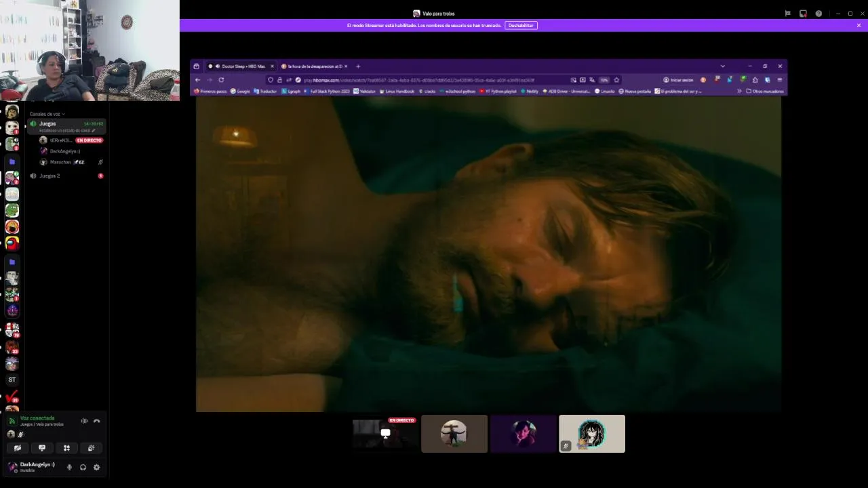Click the muted mic icon beside Marochan
The width and height of the screenshot is (868, 488).
point(100,162)
